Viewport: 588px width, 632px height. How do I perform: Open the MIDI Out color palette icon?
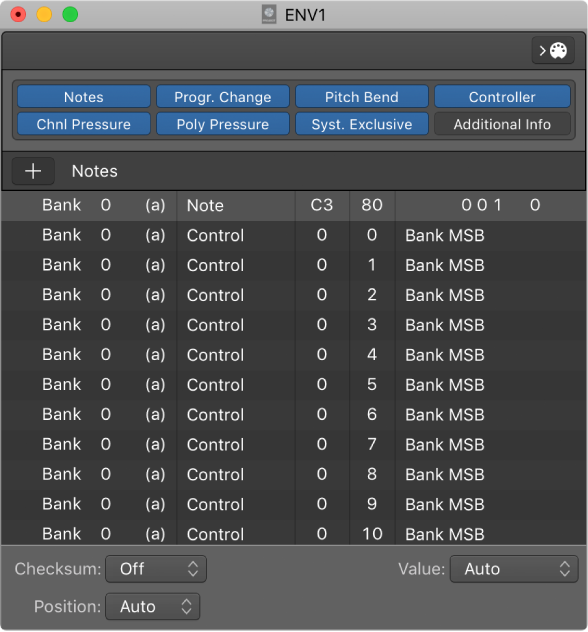[x=553, y=50]
